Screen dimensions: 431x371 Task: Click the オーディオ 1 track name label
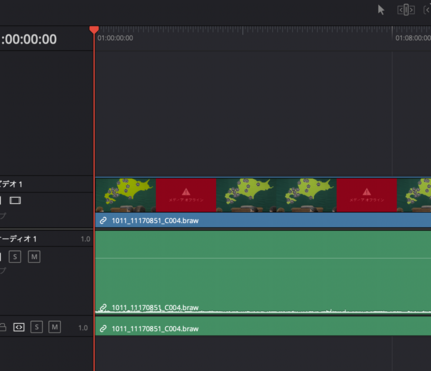click(x=18, y=239)
